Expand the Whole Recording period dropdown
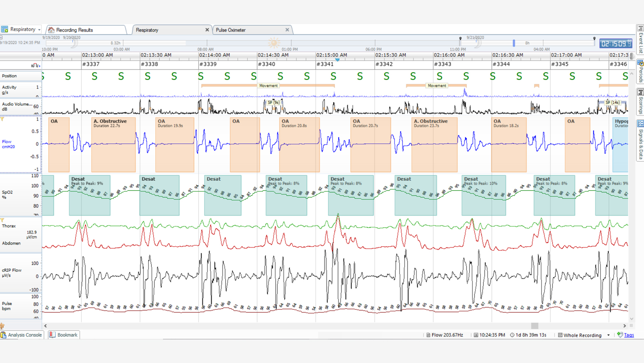644x363 pixels. [x=608, y=335]
